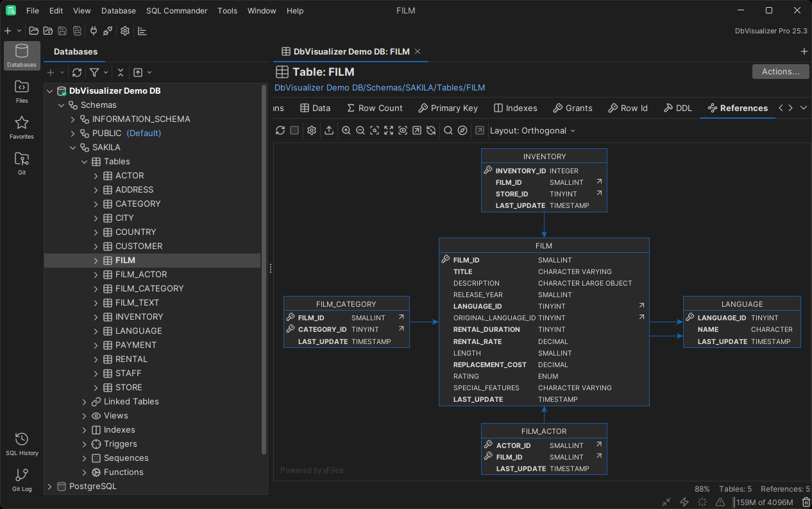Open the Layout: Orthogonal dropdown
This screenshot has height=509, width=812.
click(x=532, y=130)
